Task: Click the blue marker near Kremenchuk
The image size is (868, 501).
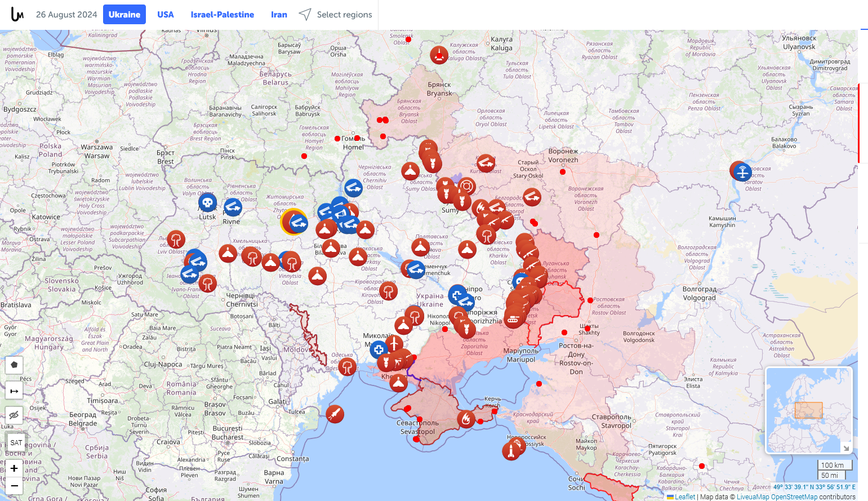Action: point(415,269)
